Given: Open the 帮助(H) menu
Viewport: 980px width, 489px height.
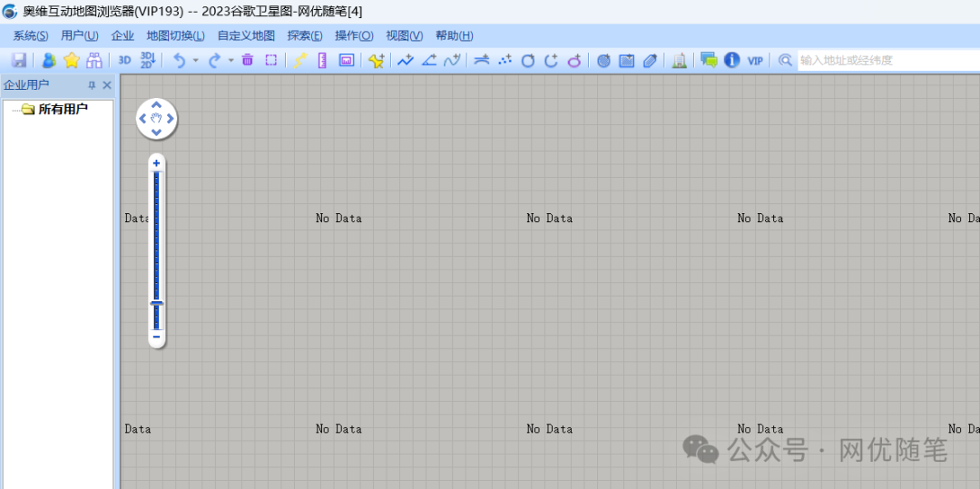Looking at the screenshot, I should pyautogui.click(x=455, y=35).
